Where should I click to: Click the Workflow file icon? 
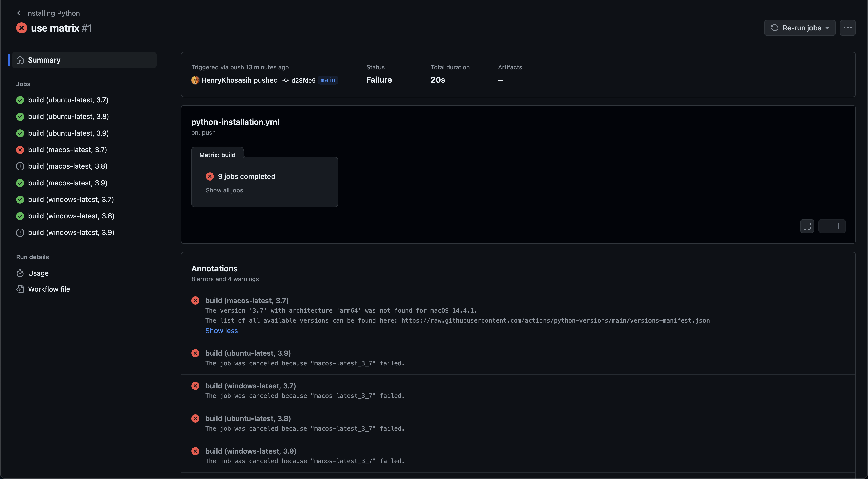pos(20,289)
